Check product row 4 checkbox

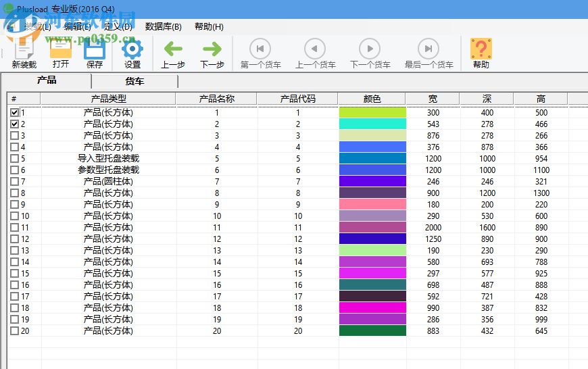pyautogui.click(x=14, y=147)
